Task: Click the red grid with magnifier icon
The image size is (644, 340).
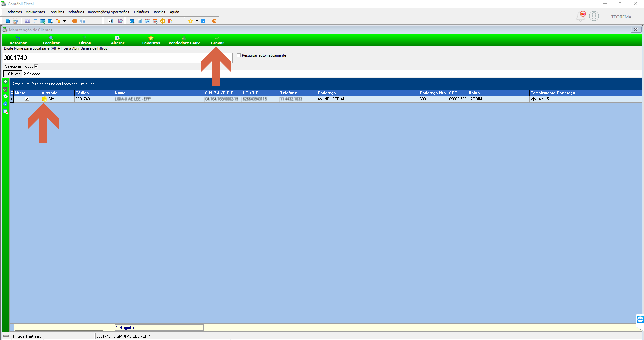Action: [170, 21]
